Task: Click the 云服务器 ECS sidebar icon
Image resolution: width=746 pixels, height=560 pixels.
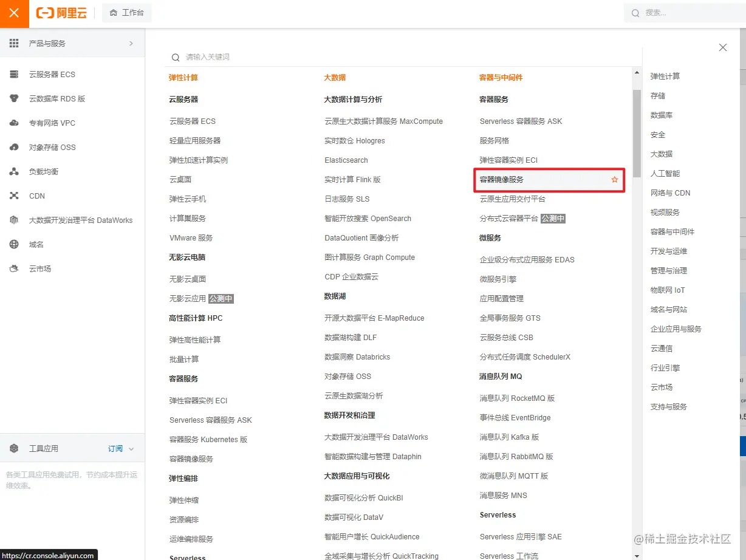Action: pyautogui.click(x=14, y=74)
